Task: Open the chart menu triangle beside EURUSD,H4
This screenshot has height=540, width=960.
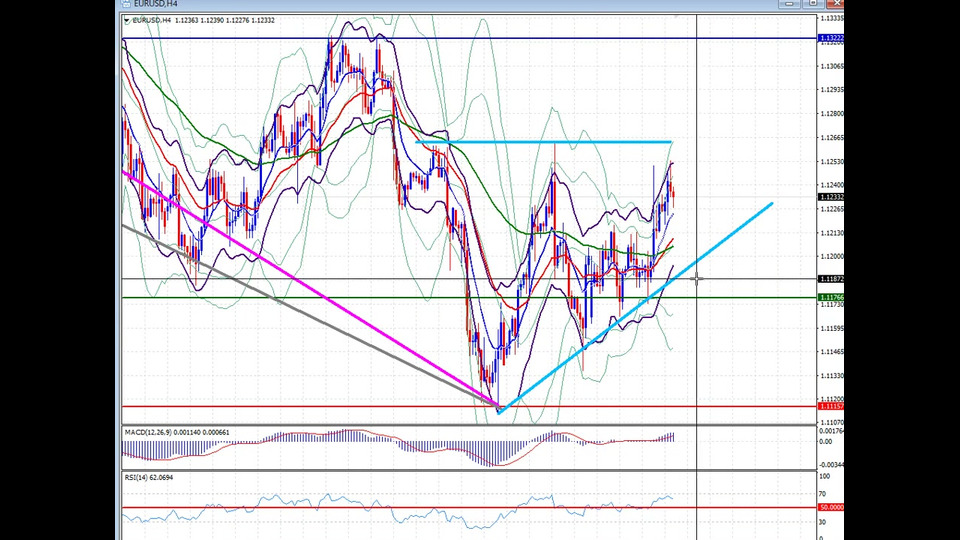Action: [x=127, y=20]
